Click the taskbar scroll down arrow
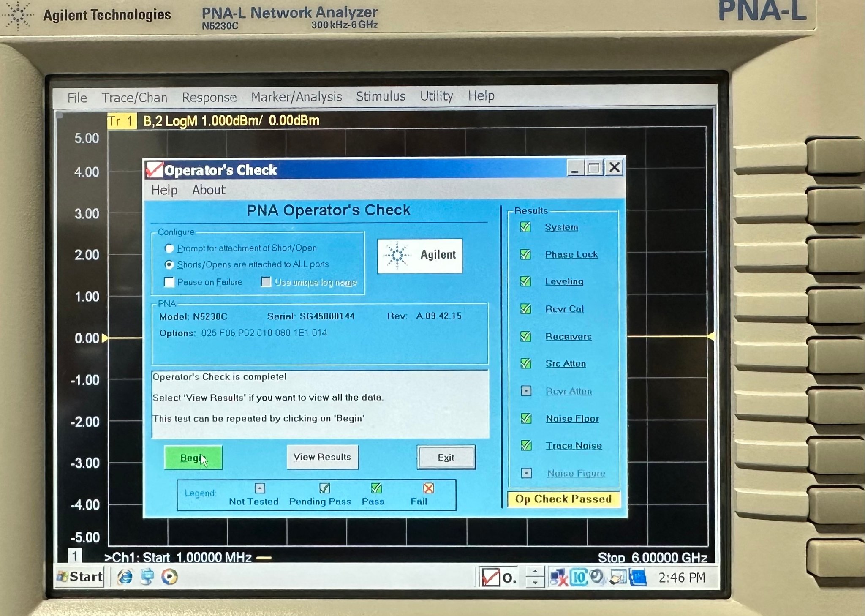The height and width of the screenshot is (616, 865). (535, 582)
